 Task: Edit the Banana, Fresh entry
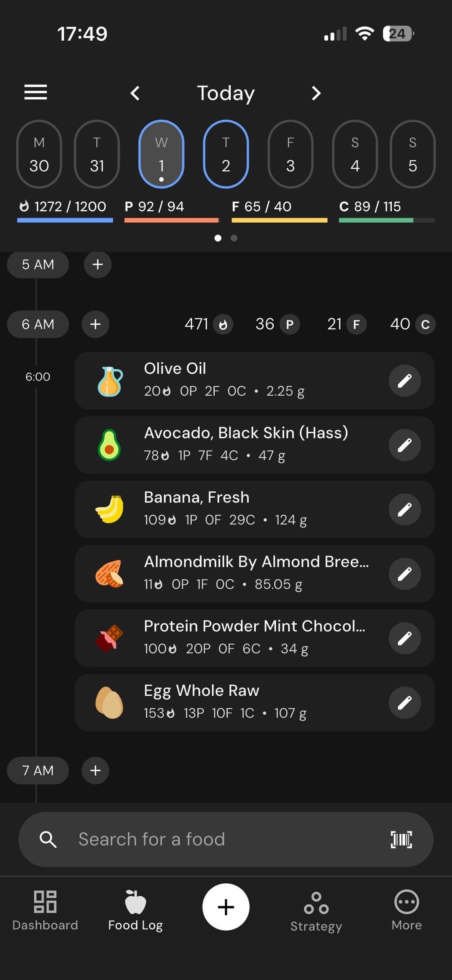pyautogui.click(x=404, y=509)
